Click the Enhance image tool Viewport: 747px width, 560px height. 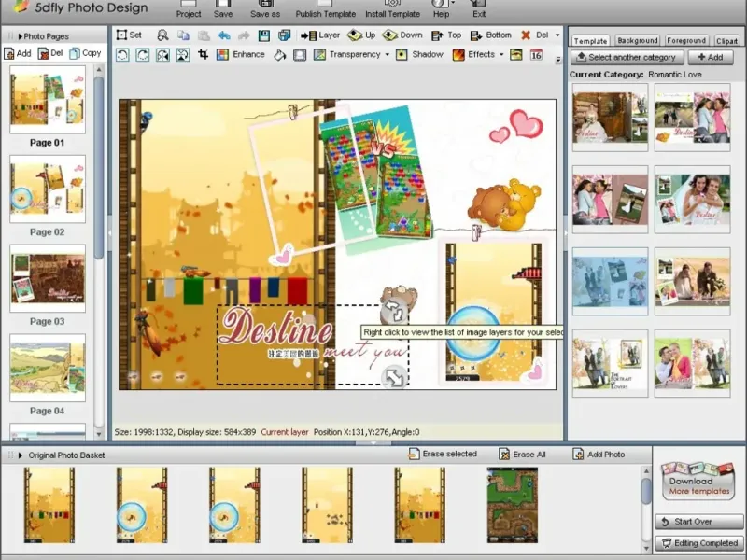tap(242, 55)
